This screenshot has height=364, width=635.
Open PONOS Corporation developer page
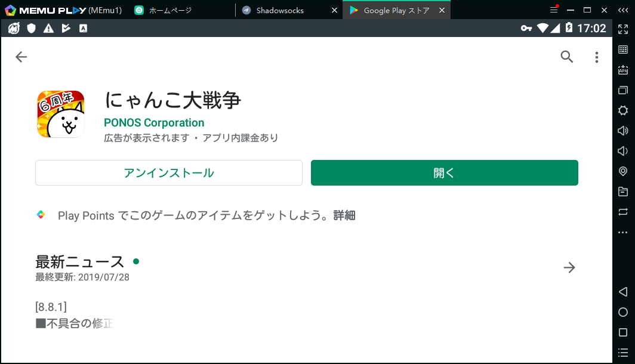point(154,123)
